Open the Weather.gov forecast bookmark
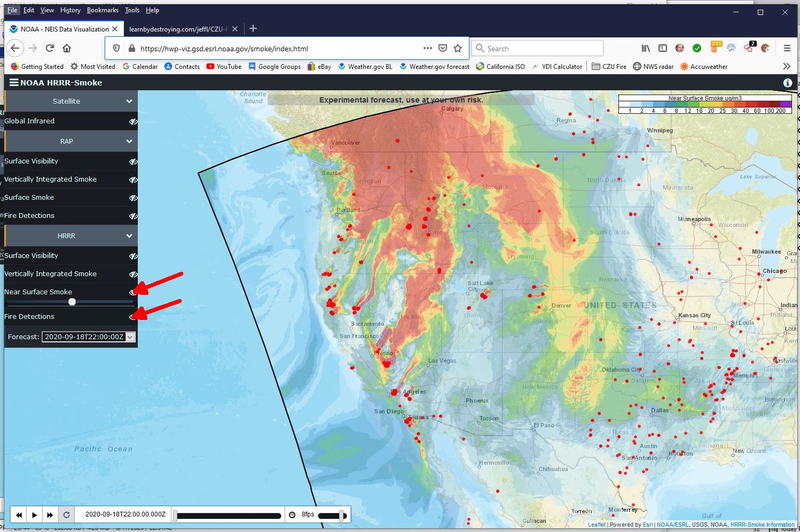800x532 pixels. pos(435,67)
